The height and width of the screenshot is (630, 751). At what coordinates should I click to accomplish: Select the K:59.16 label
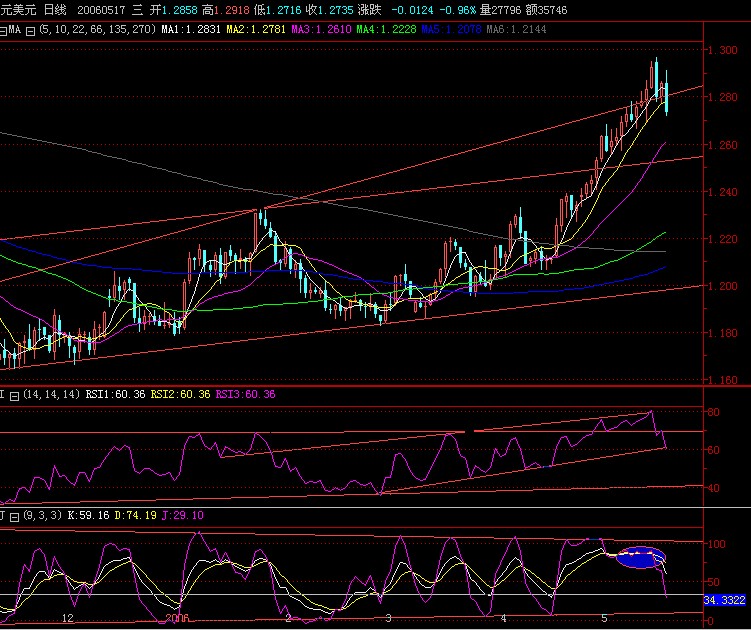pyautogui.click(x=88, y=515)
